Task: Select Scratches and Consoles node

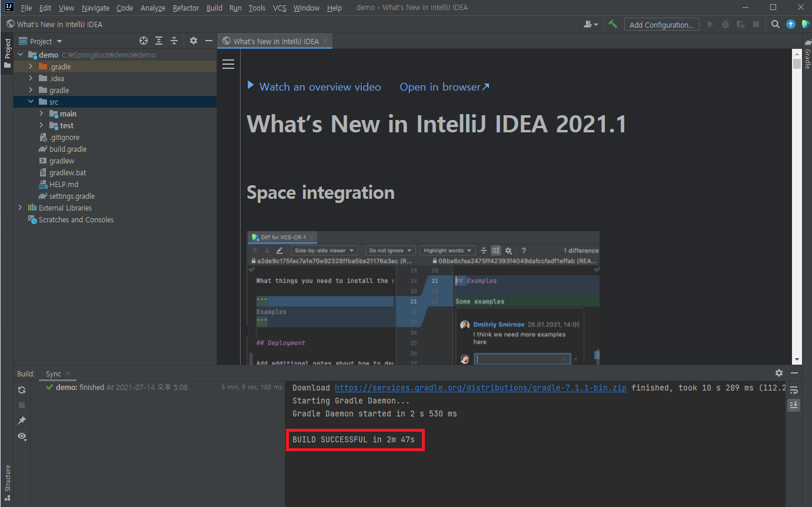Action: pos(76,219)
